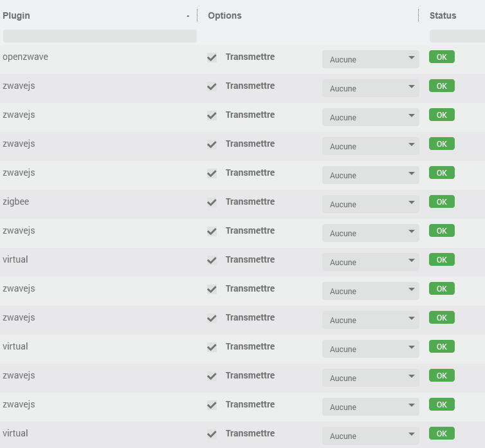Uncheck Transmettre checkbox in openzwave row
The image size is (485, 448).
pos(212,57)
